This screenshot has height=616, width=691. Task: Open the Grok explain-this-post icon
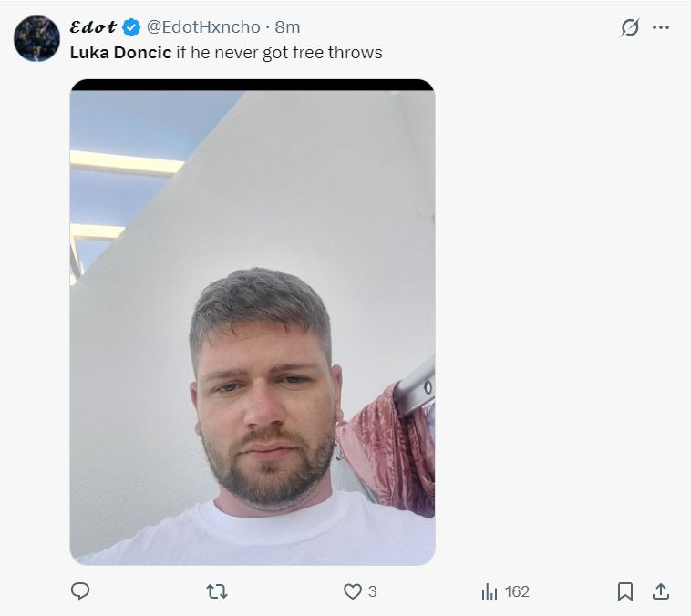pos(629,27)
